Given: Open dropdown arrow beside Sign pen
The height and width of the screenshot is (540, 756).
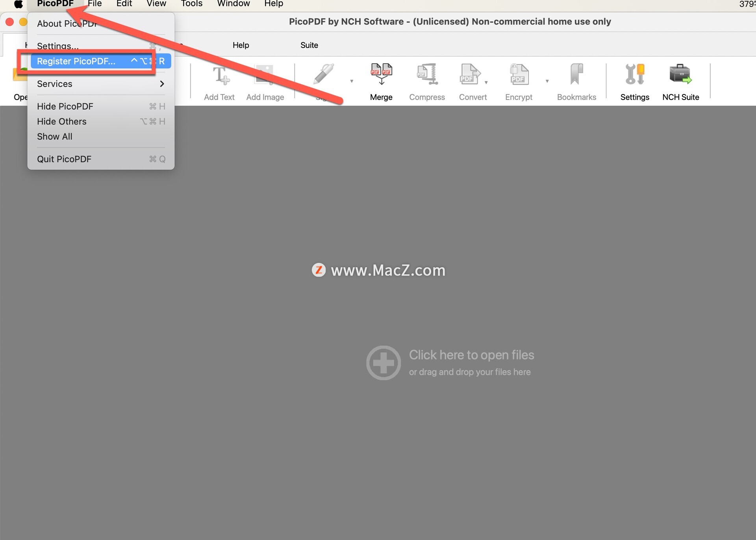Looking at the screenshot, I should [x=352, y=81].
